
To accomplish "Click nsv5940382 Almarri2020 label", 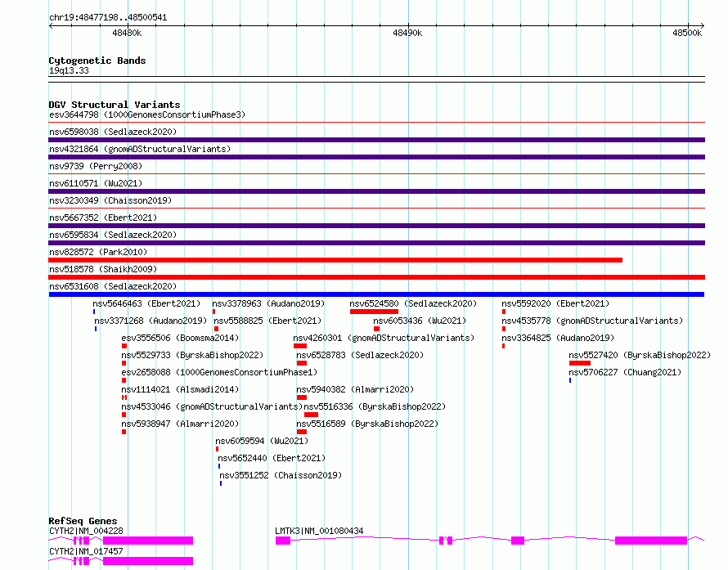I will click(355, 389).
